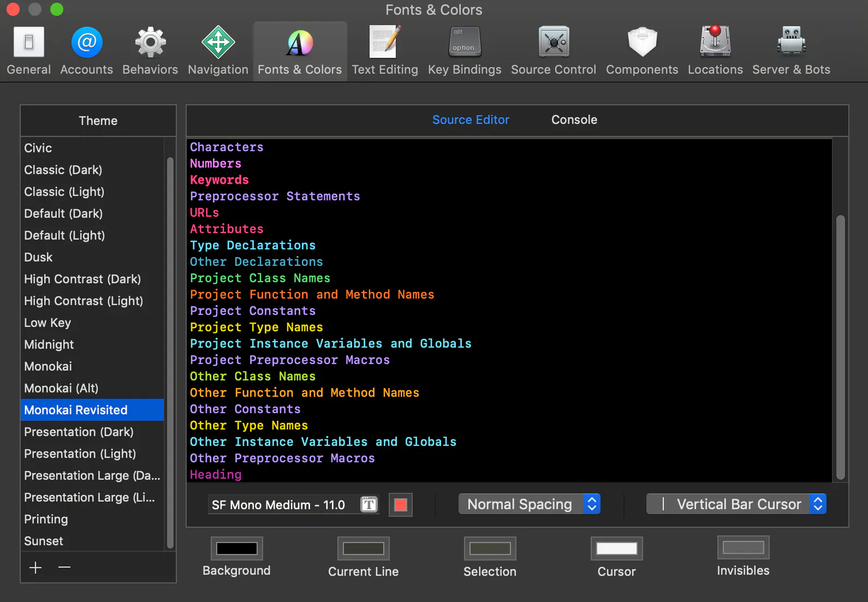The height and width of the screenshot is (602, 868).
Task: Open the Navigation preferences pane
Action: (218, 50)
